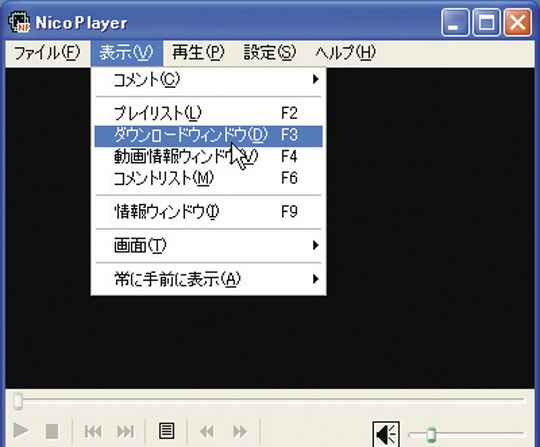Click the volume slider handle
Viewport: 540px width, 447px height.
coord(431,434)
